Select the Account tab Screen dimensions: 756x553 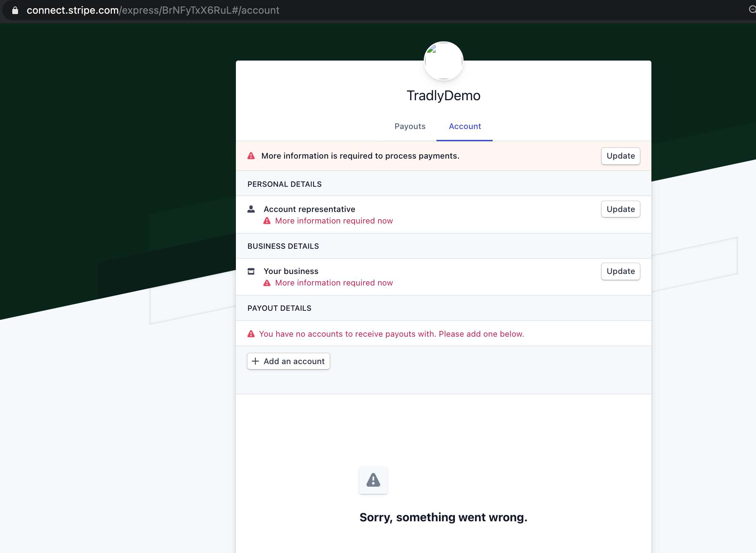coord(464,126)
